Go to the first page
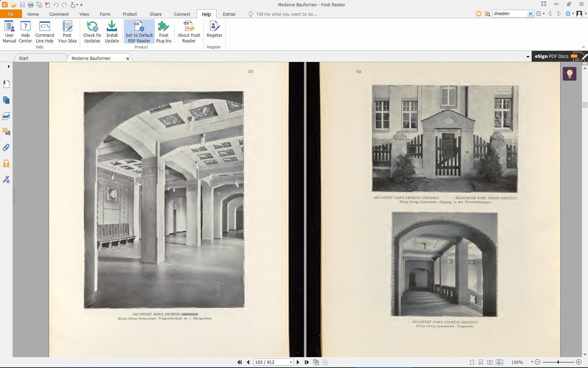 click(239, 362)
